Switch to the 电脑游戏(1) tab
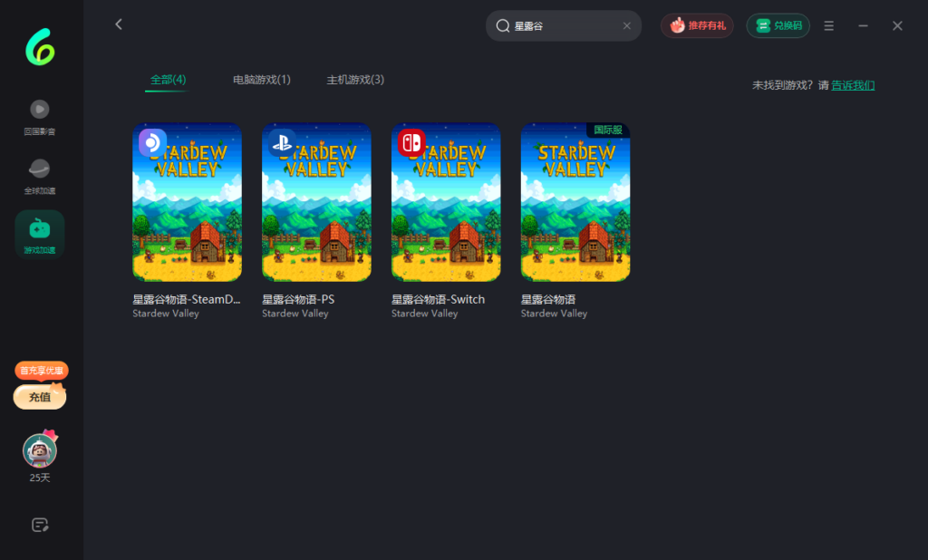This screenshot has width=928, height=560. point(262,80)
